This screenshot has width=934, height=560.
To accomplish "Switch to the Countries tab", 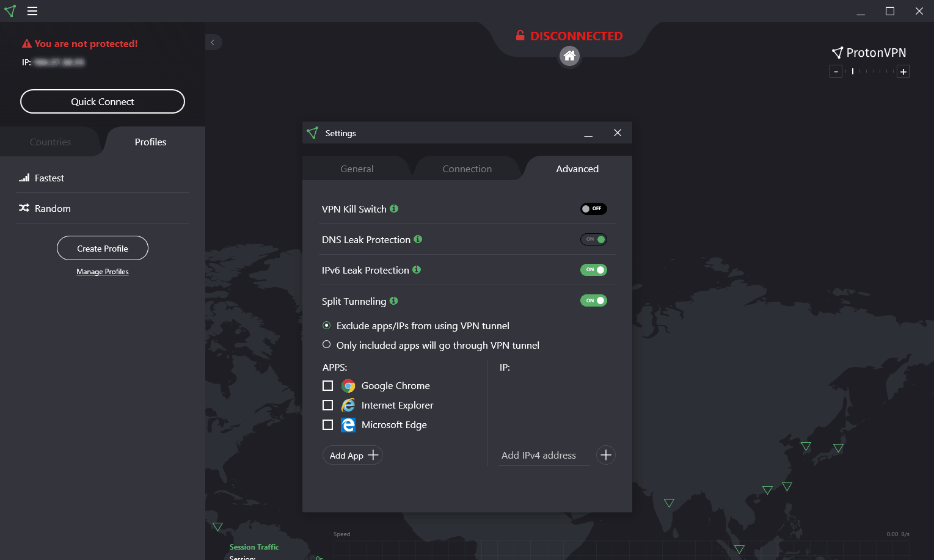I will point(50,142).
